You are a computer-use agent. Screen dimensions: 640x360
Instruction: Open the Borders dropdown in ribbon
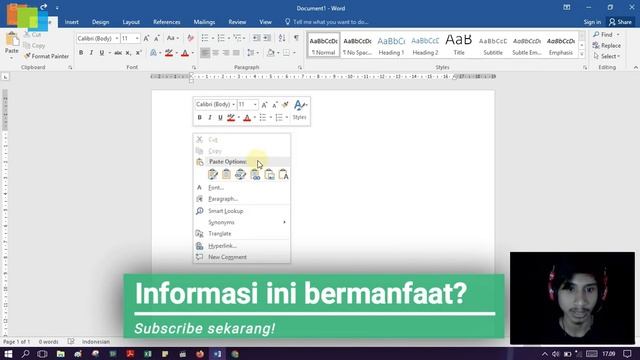point(294,53)
